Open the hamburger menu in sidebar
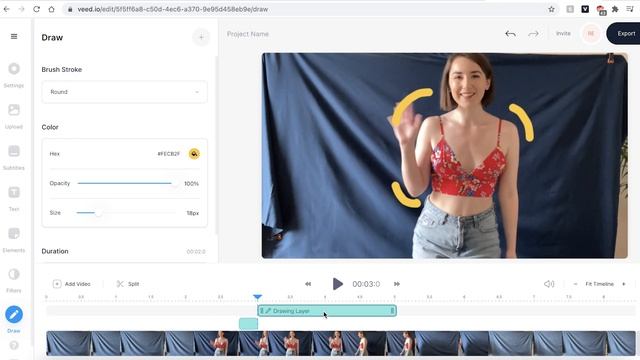The image size is (640, 360). [14, 36]
